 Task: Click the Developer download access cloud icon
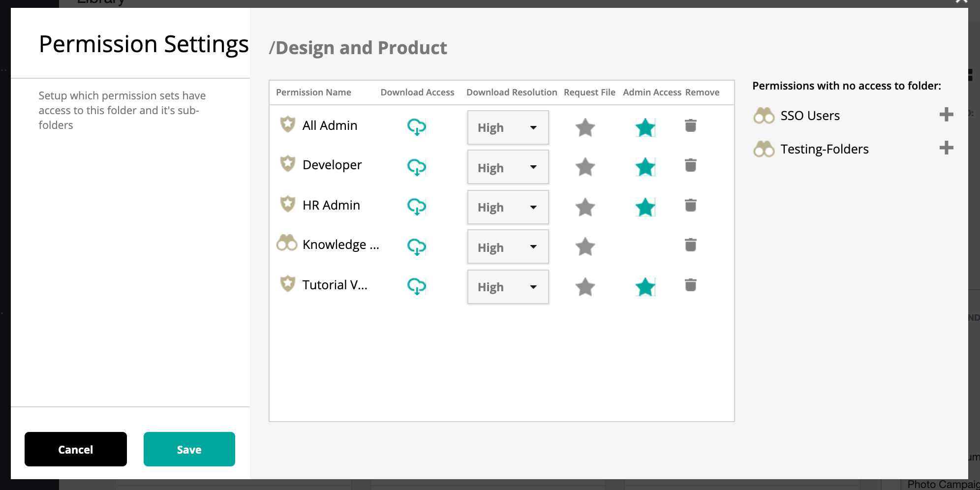click(416, 167)
